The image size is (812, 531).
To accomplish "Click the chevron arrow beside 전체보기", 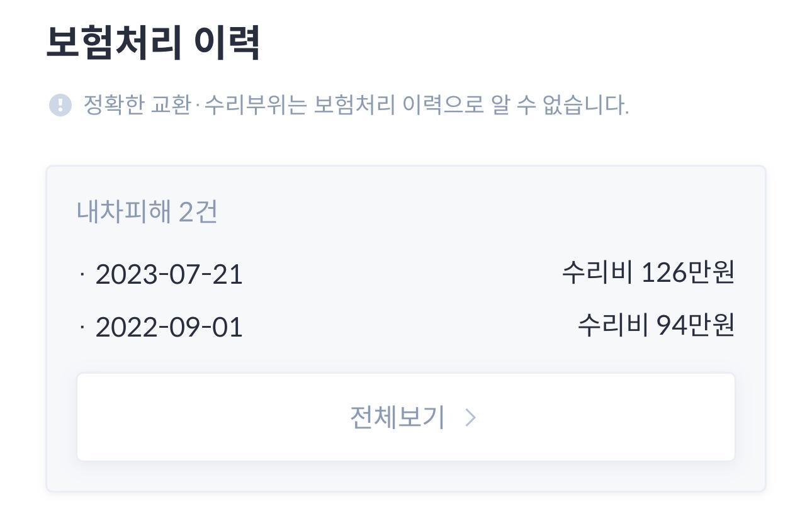I will coord(470,417).
